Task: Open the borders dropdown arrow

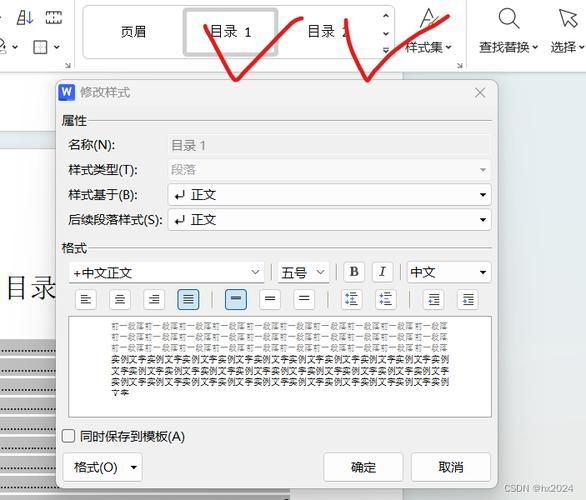Action: pyautogui.click(x=56, y=47)
